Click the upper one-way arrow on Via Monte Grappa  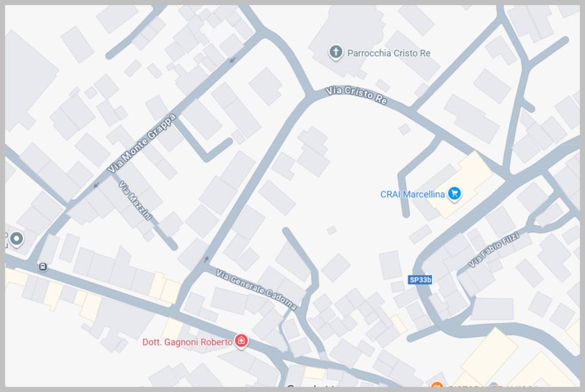click(x=233, y=59)
